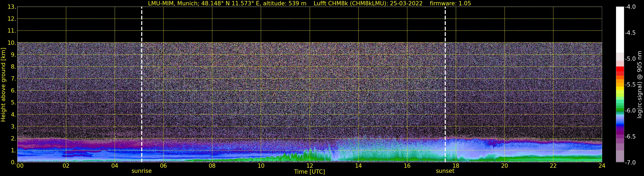This screenshot has width=644, height=176.
Task: Click the white section of the colorbar
Action: pos(620,30)
